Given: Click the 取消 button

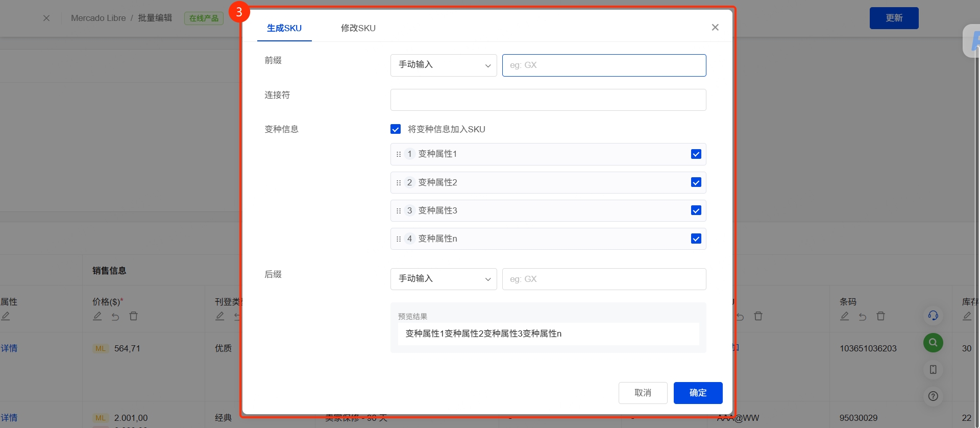Looking at the screenshot, I should click(x=643, y=393).
